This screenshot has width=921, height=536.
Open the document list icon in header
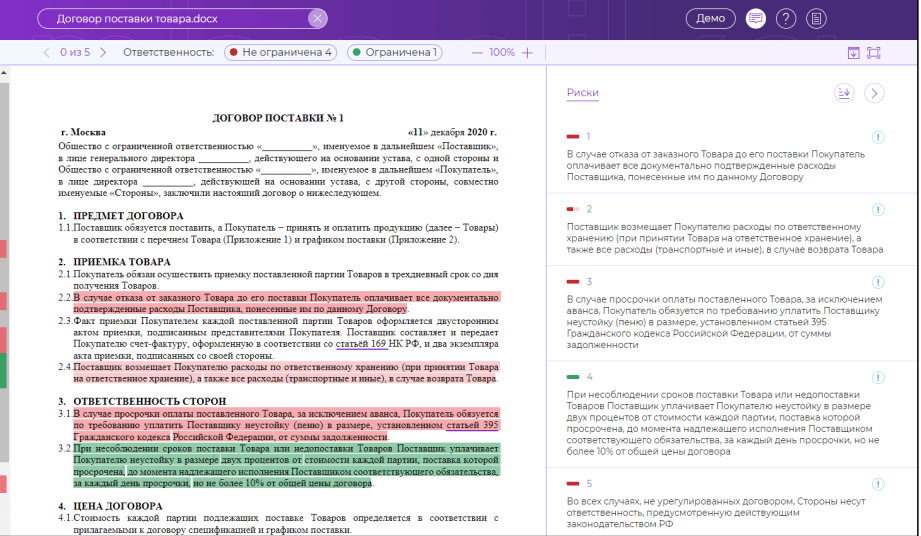[816, 19]
